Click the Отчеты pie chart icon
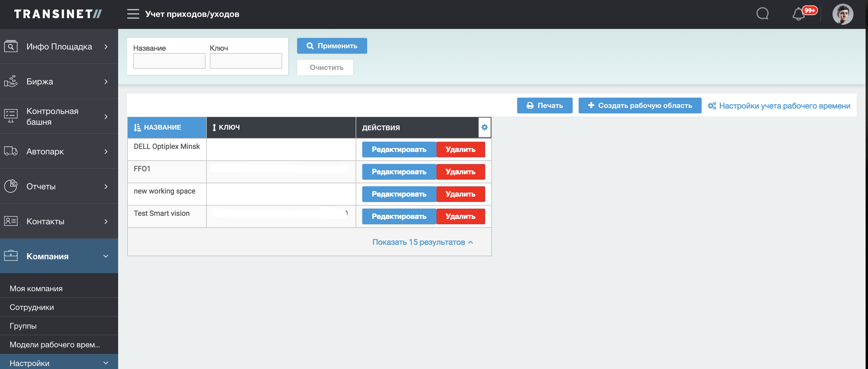 coord(11,186)
